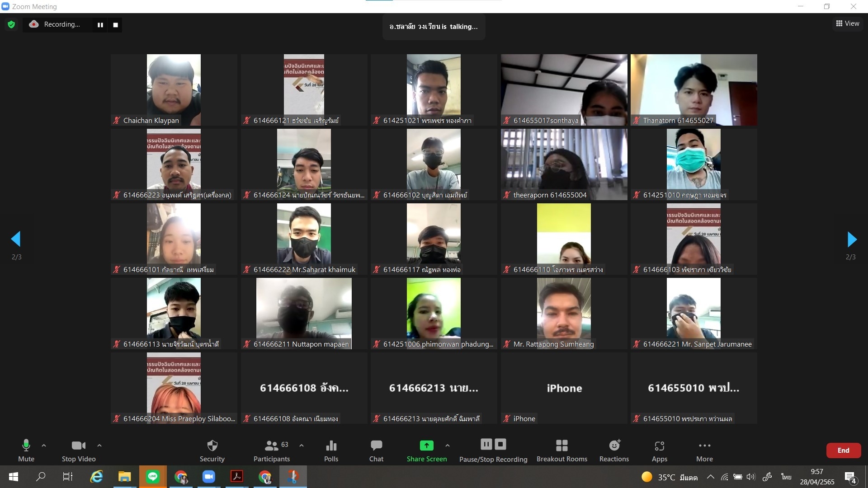Screen dimensions: 868x488
Task: Select Thanatorn 614655027 video thumbnail
Action: click(x=693, y=89)
